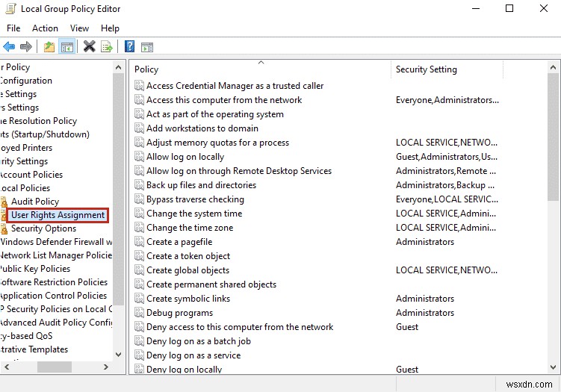
Task: Click the blue Help toolbar icon
Action: click(x=129, y=47)
